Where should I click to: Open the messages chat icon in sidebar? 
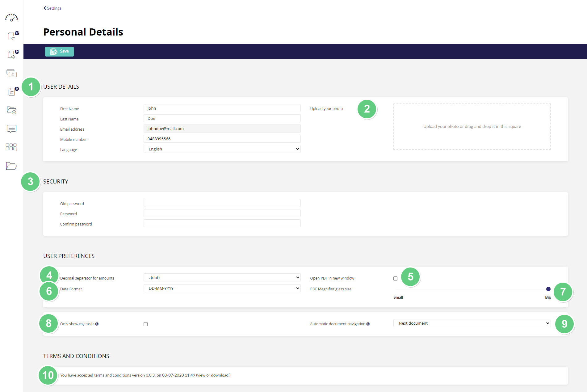click(11, 129)
